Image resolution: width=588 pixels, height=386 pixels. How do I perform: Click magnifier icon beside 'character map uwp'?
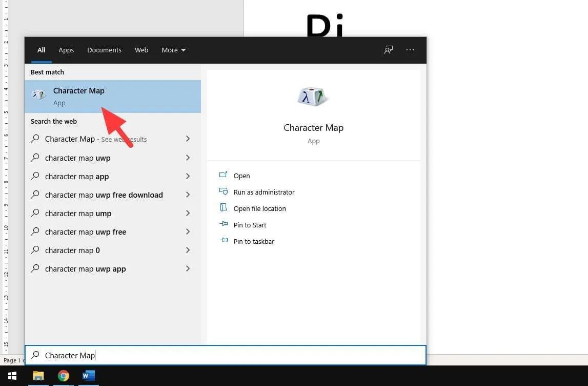coord(35,158)
